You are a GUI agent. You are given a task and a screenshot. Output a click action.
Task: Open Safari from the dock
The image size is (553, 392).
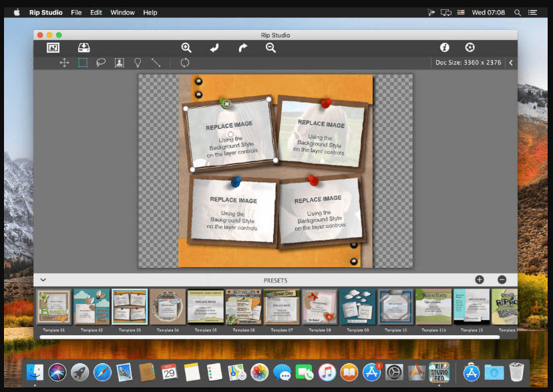(102, 372)
